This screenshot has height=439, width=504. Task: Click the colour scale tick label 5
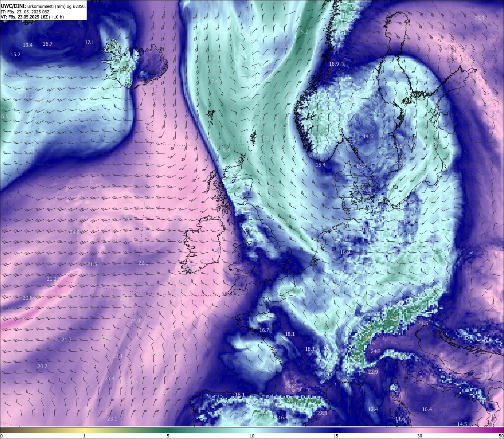168,436
